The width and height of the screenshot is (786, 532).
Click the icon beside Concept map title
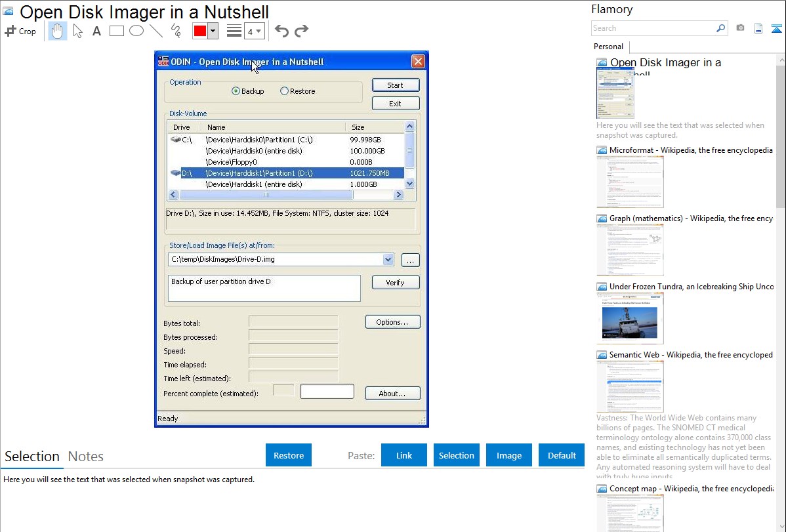[602, 488]
